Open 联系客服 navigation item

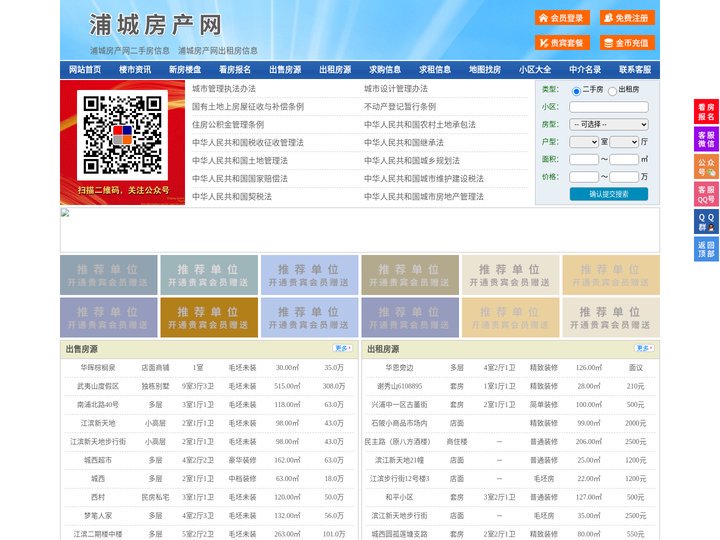(635, 70)
